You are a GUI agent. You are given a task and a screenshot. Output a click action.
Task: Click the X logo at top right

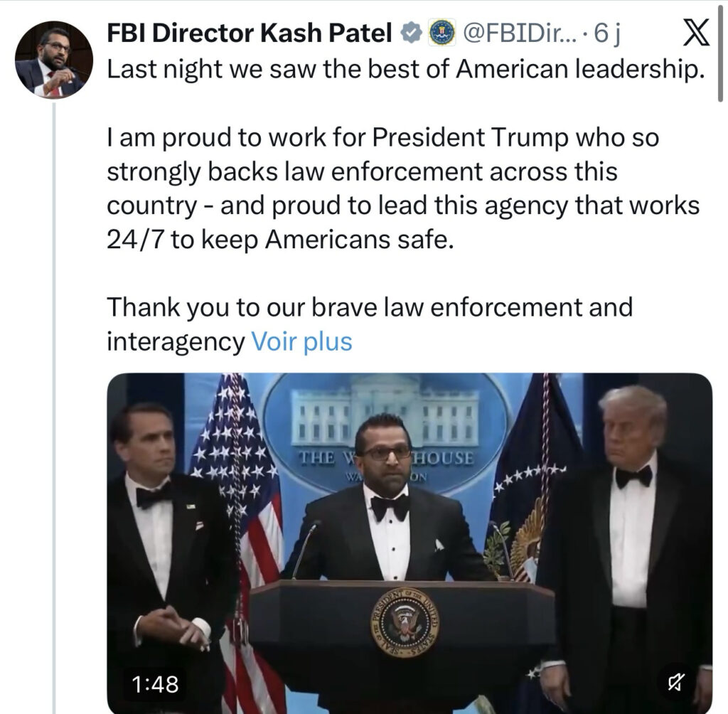[696, 33]
